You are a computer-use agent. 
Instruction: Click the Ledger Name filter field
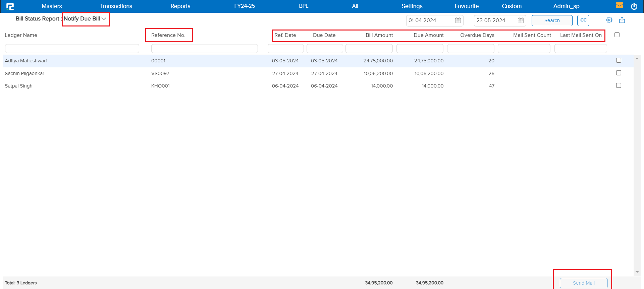(72, 49)
